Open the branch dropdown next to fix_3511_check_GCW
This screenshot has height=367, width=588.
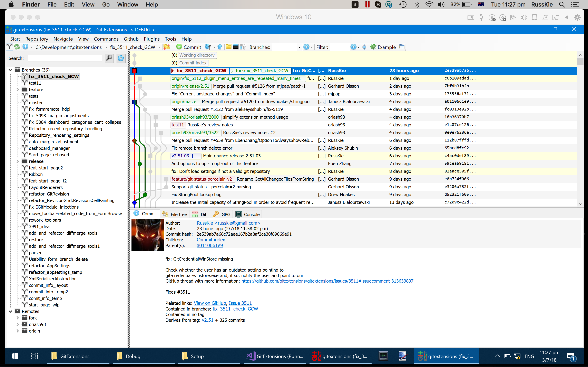tap(160, 47)
